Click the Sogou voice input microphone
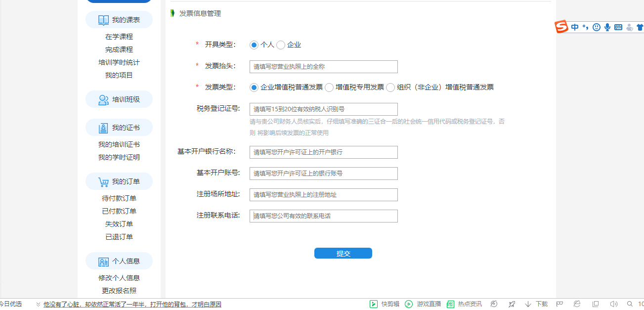The image size is (644, 310). (607, 28)
